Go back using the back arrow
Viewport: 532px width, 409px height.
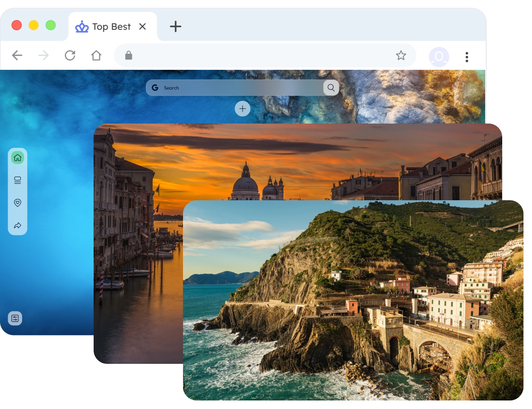(x=17, y=55)
